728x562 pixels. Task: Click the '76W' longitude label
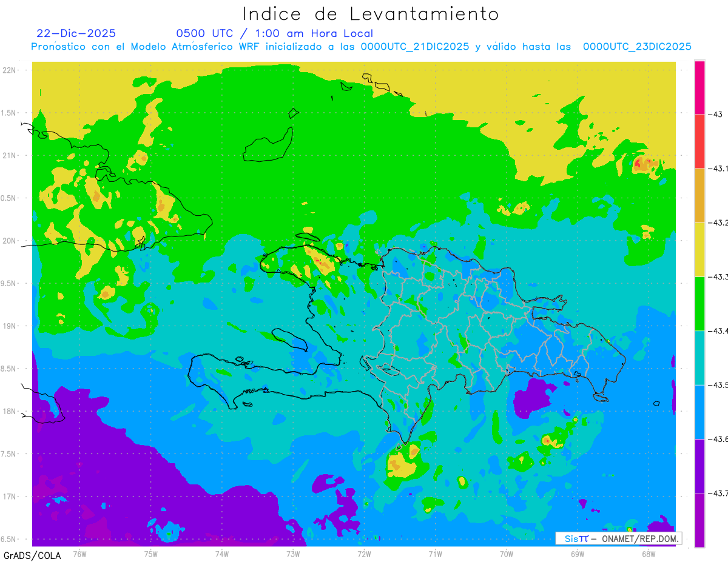coord(80,554)
